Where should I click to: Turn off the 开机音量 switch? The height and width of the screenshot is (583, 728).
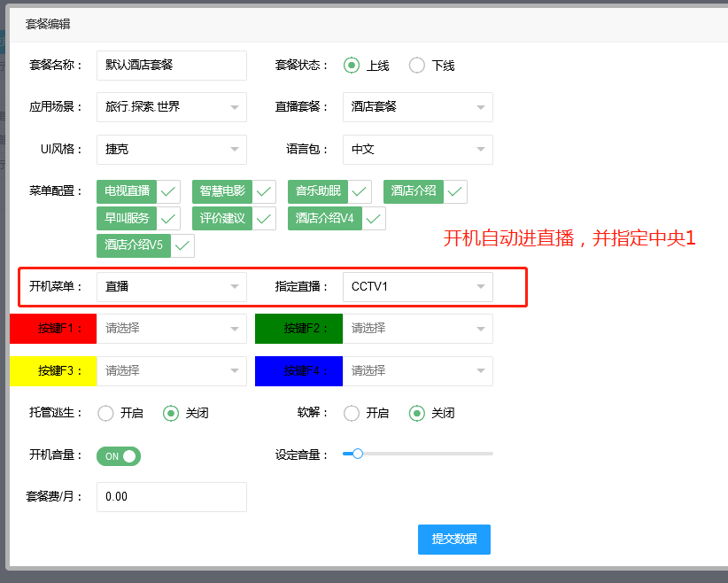point(119,456)
